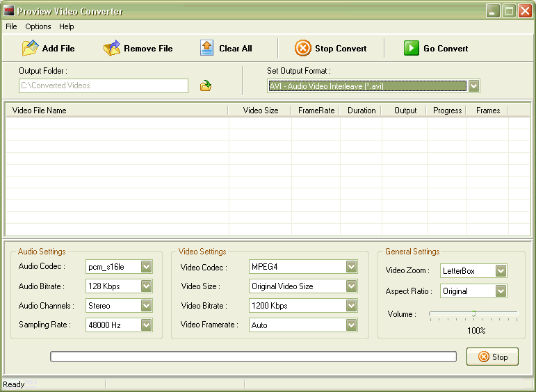Open the Aspect Ratio dropdown
The width and height of the screenshot is (536, 392).
[x=501, y=291]
